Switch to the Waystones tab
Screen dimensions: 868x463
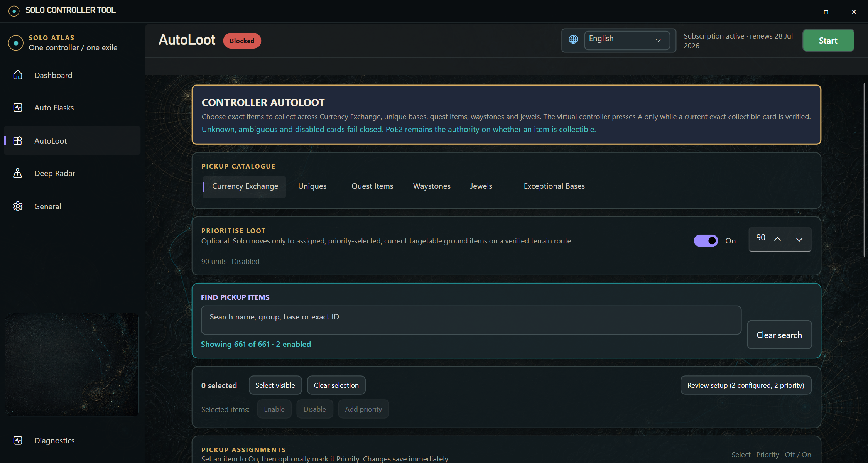click(432, 186)
